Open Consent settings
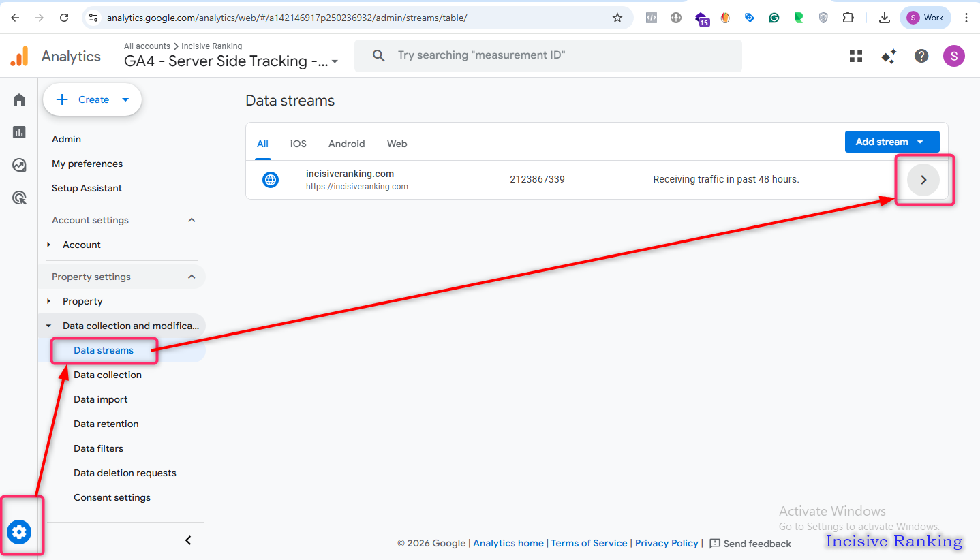This screenshot has height=560, width=980. tap(112, 497)
